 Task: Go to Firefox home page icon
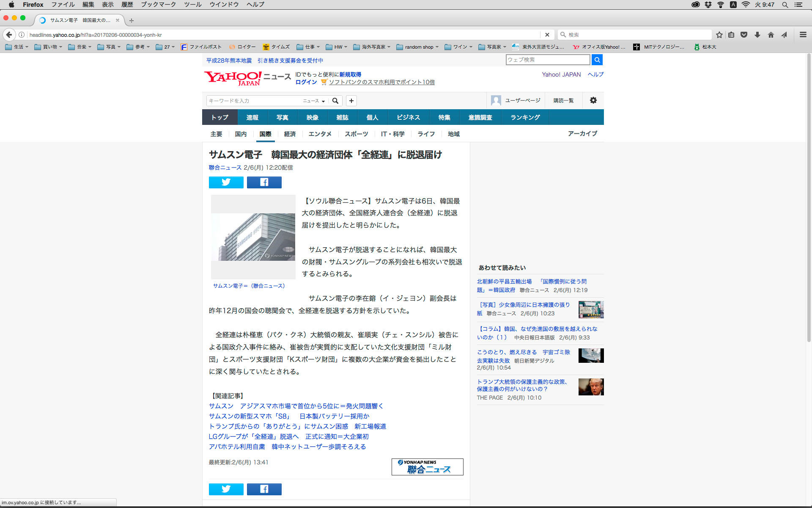(771, 35)
